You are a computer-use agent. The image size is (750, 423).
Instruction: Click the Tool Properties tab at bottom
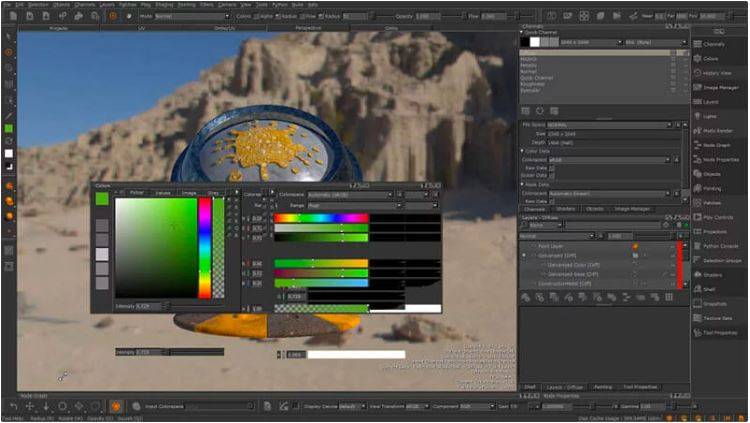click(x=640, y=386)
